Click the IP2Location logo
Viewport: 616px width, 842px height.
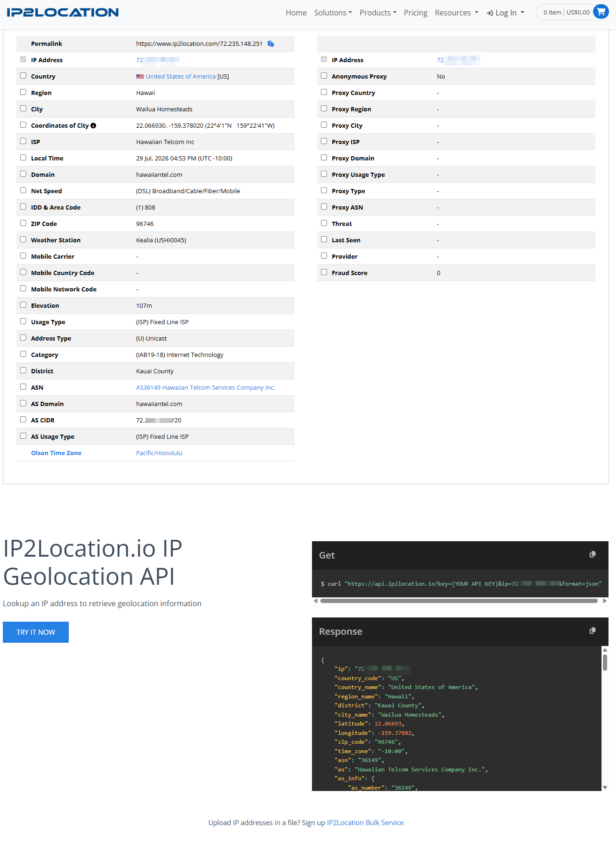(x=63, y=13)
